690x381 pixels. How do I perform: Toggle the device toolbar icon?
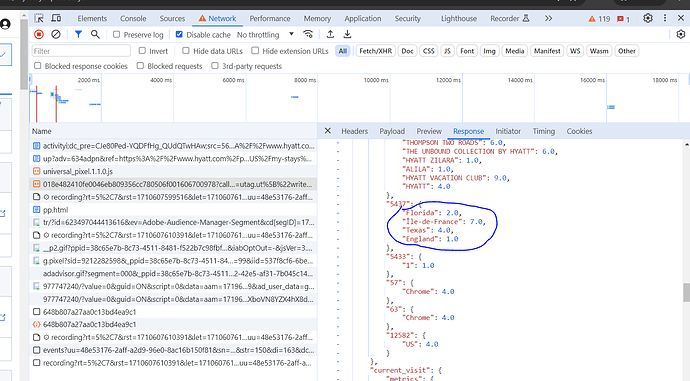pos(56,18)
